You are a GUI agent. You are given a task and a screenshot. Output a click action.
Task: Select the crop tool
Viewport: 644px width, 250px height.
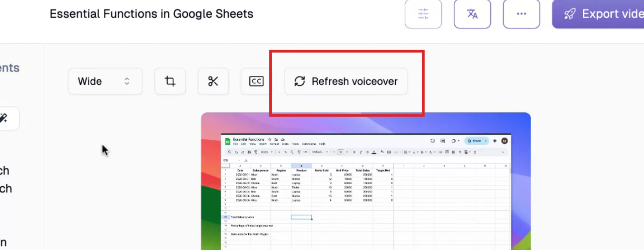point(170,81)
